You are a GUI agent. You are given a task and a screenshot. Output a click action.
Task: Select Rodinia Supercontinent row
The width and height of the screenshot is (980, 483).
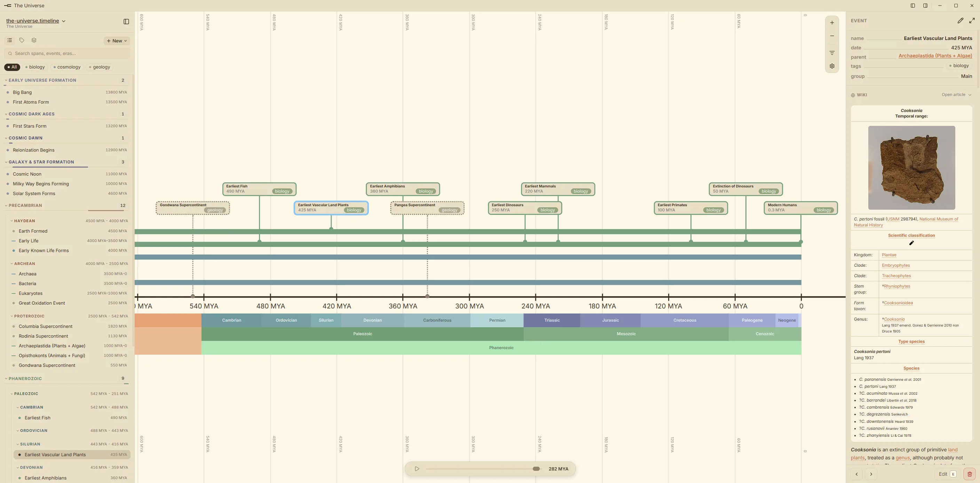pyautogui.click(x=70, y=336)
